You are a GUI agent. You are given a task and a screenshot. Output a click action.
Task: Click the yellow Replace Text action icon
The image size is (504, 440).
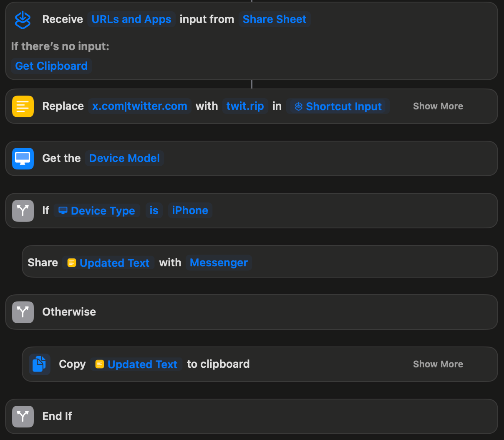pos(23,106)
